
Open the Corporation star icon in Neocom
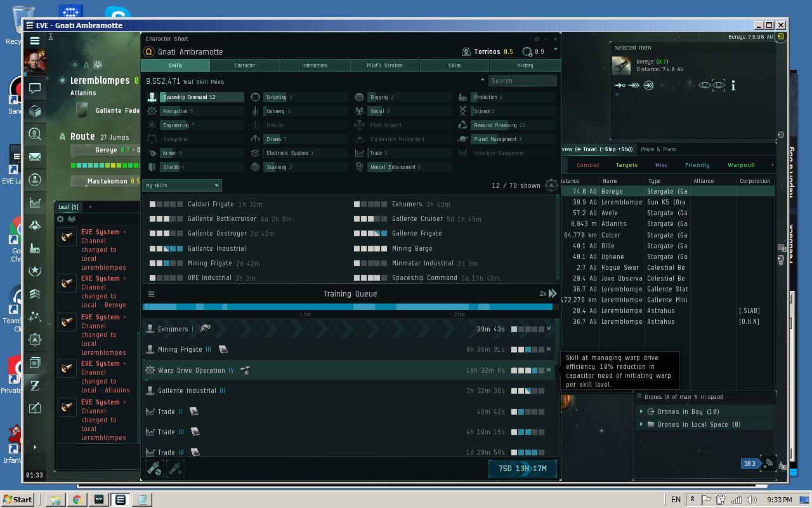point(35,271)
